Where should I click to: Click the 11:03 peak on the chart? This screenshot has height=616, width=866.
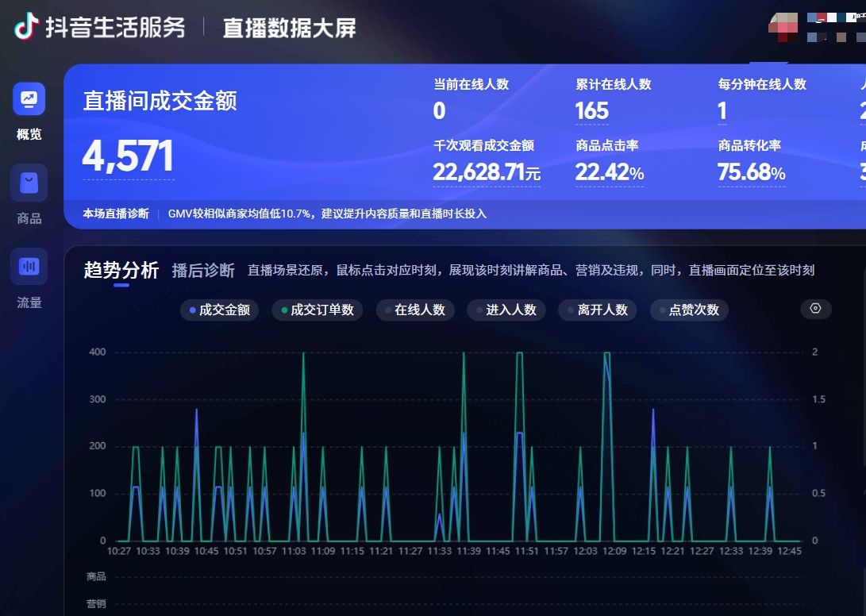pos(303,353)
